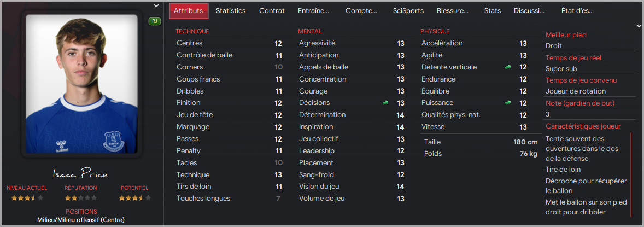Click the green arrow beside Puissance
This screenshot has height=227, width=644.
pos(508,103)
